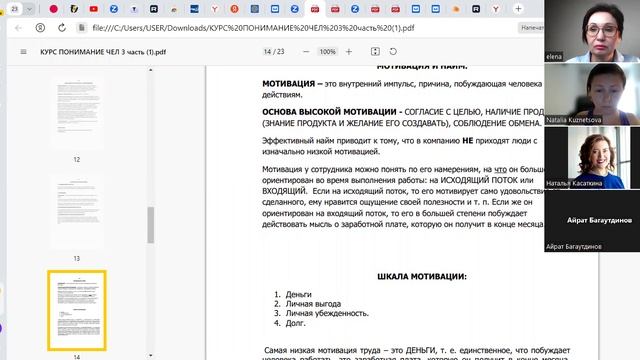Switch to the orange circle icon tab
This screenshot has height=360, width=640.
coord(234,9)
